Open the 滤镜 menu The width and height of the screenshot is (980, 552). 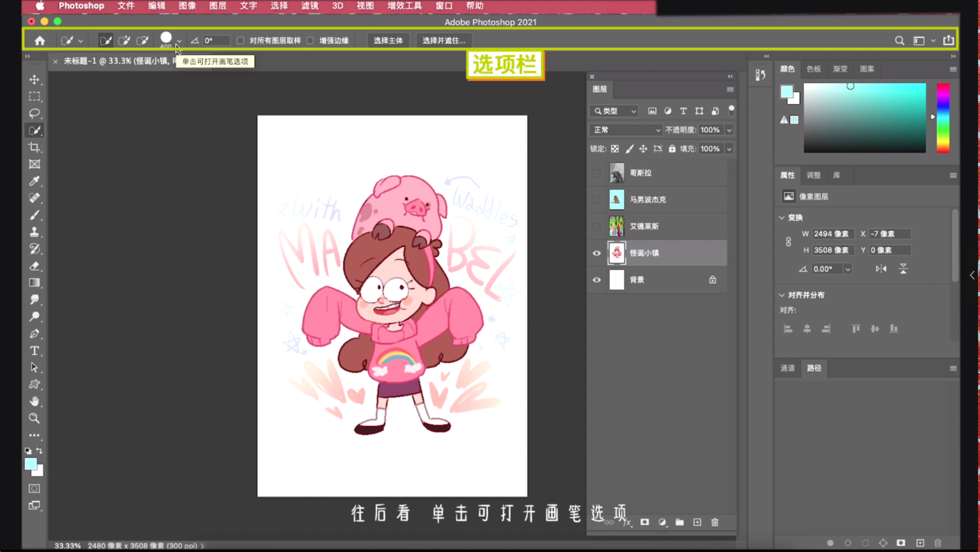click(309, 6)
